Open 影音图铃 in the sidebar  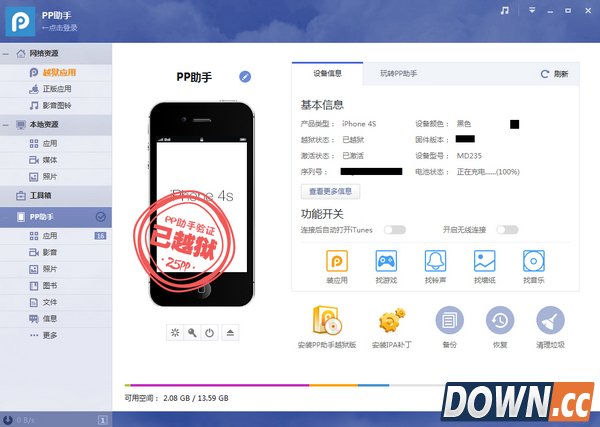56,105
